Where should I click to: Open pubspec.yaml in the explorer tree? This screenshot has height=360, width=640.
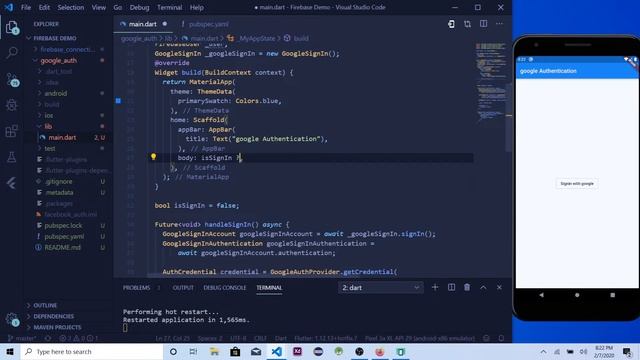64,236
